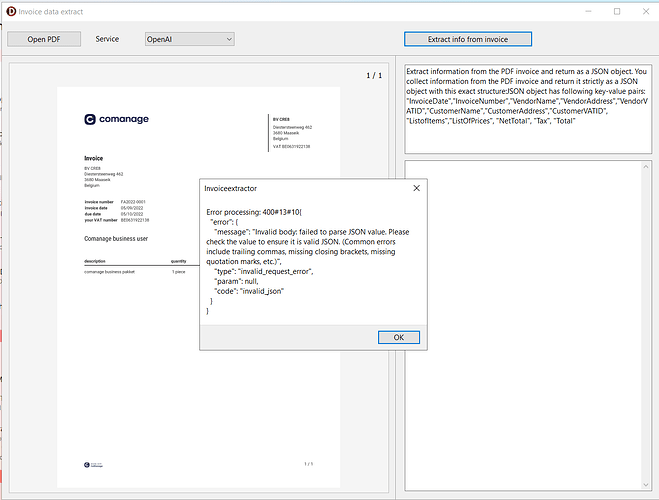Screen dimensions: 659x500
Task: Maximize the Invoice data extract window
Action: (616, 12)
